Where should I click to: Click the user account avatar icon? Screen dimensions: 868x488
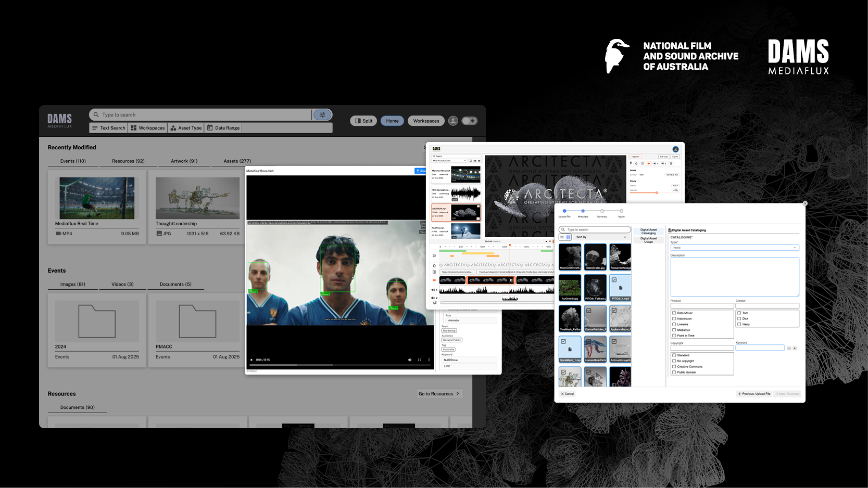click(x=453, y=121)
